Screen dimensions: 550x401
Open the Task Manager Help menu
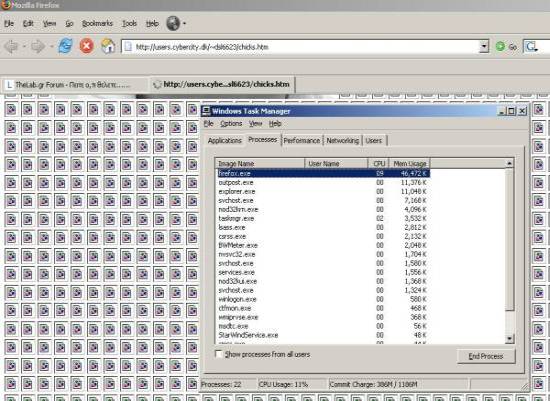(x=275, y=123)
